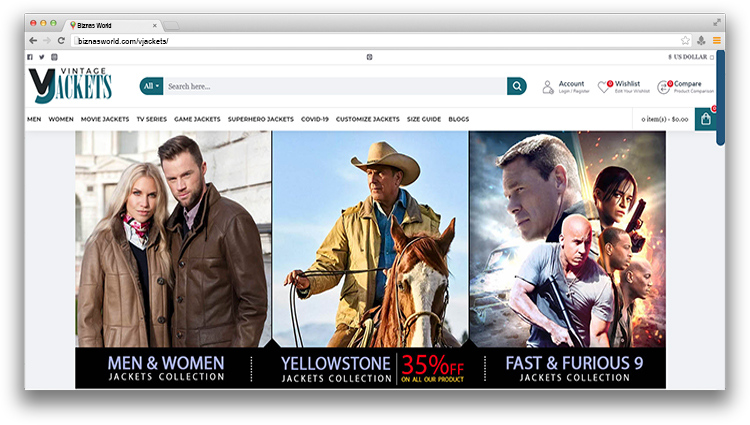Open BLOGS menu item
The image size is (750, 425).
459,119
